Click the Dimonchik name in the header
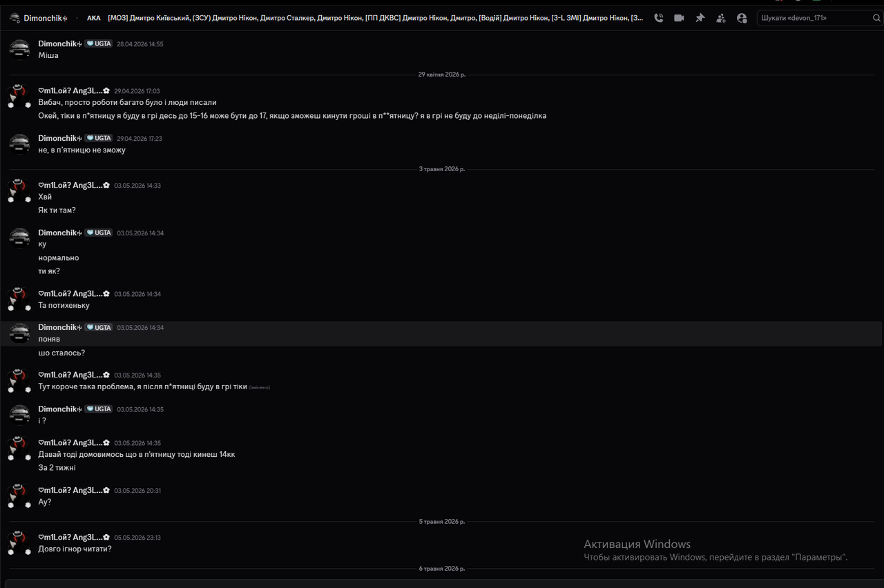Screen dimensions: 884x588 (46, 18)
